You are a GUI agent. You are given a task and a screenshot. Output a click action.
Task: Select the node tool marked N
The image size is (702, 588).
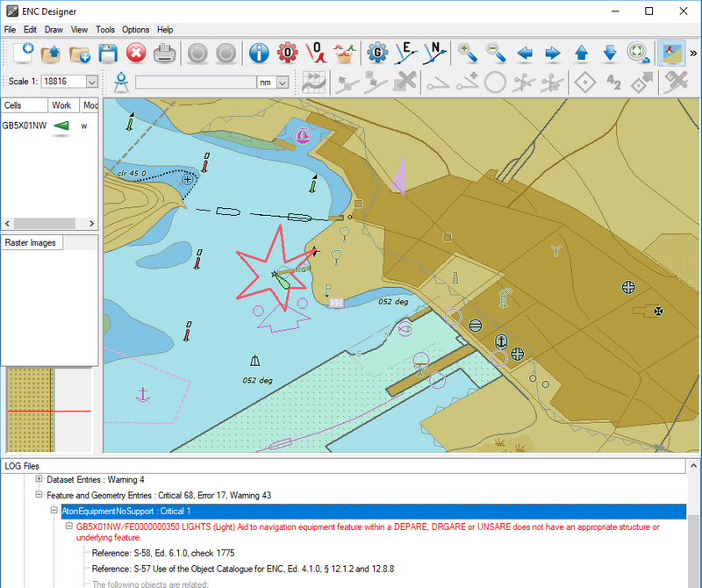434,54
